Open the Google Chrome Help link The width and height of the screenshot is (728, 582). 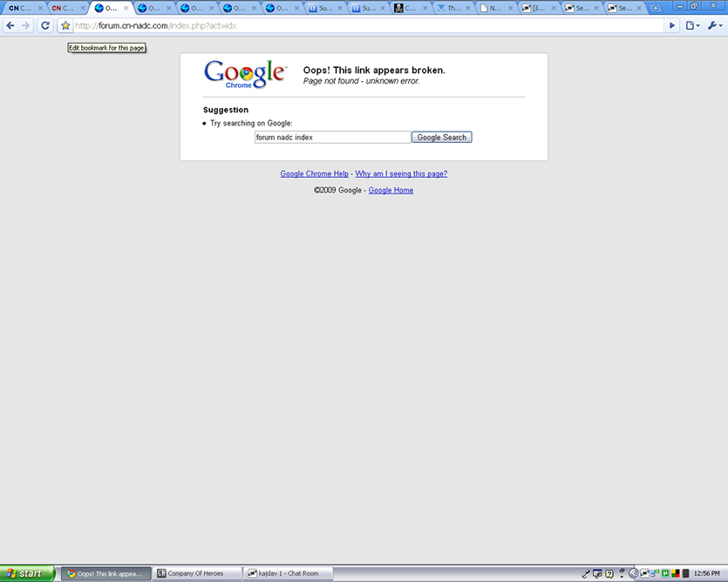point(315,173)
